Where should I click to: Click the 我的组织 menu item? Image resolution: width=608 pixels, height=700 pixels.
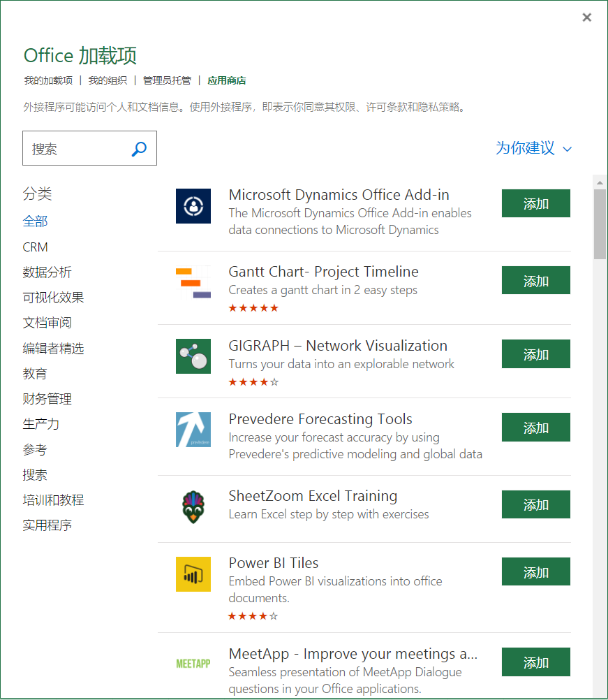point(107,80)
